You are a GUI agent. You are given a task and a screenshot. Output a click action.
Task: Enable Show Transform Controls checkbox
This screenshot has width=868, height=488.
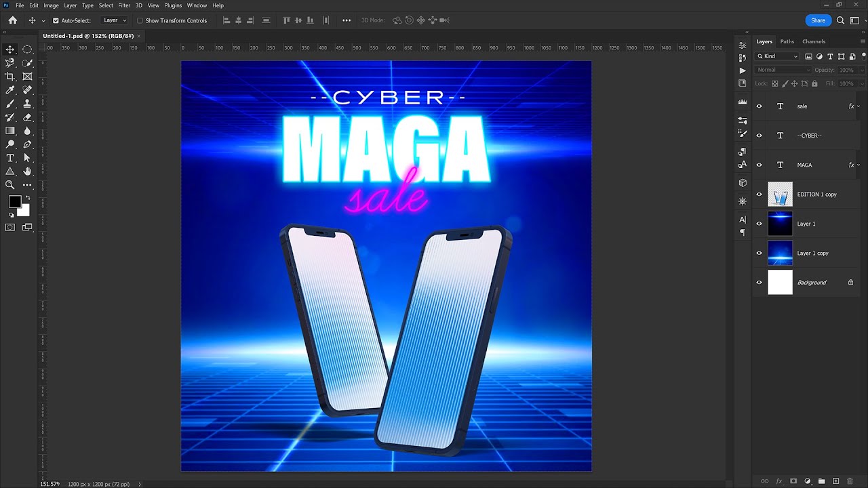pos(140,20)
